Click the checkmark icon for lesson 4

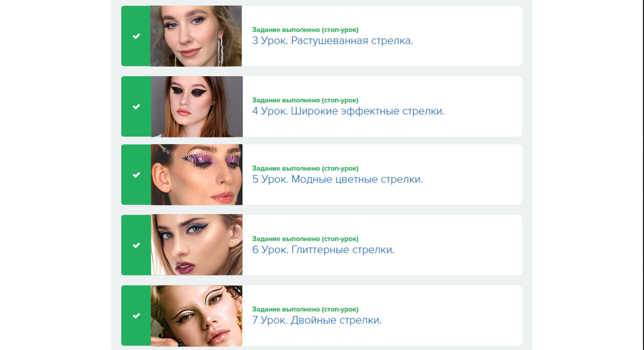pyautogui.click(x=136, y=106)
